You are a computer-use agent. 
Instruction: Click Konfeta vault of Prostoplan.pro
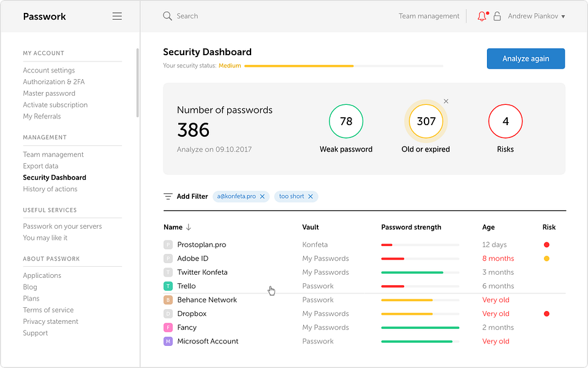tap(315, 245)
